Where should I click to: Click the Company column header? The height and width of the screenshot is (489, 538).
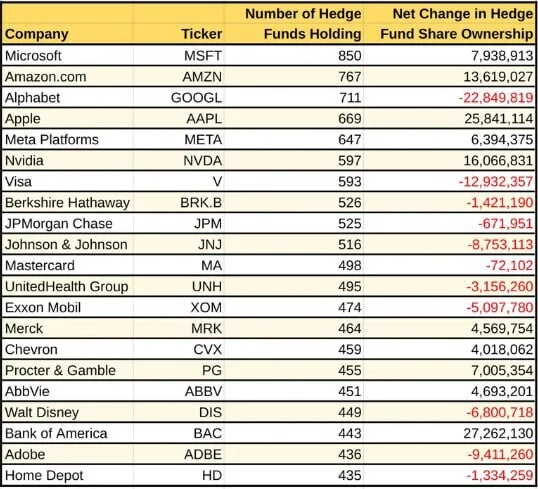click(37, 34)
